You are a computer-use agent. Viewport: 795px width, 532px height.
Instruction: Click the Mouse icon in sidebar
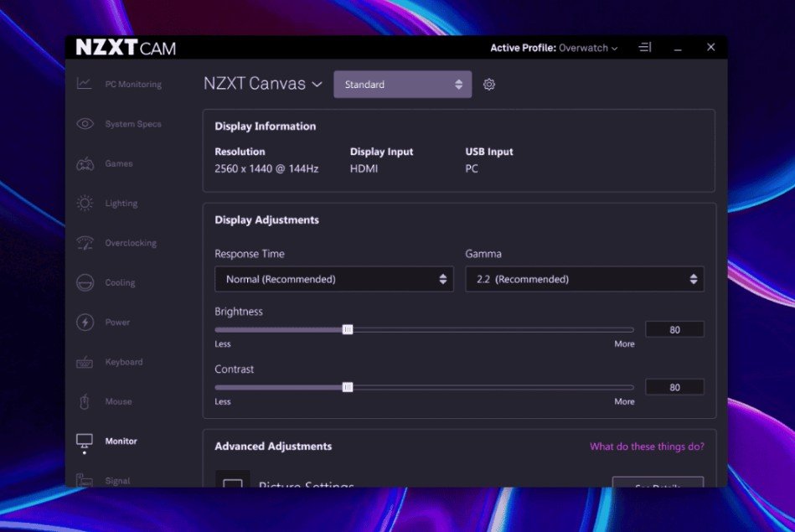tap(85, 401)
